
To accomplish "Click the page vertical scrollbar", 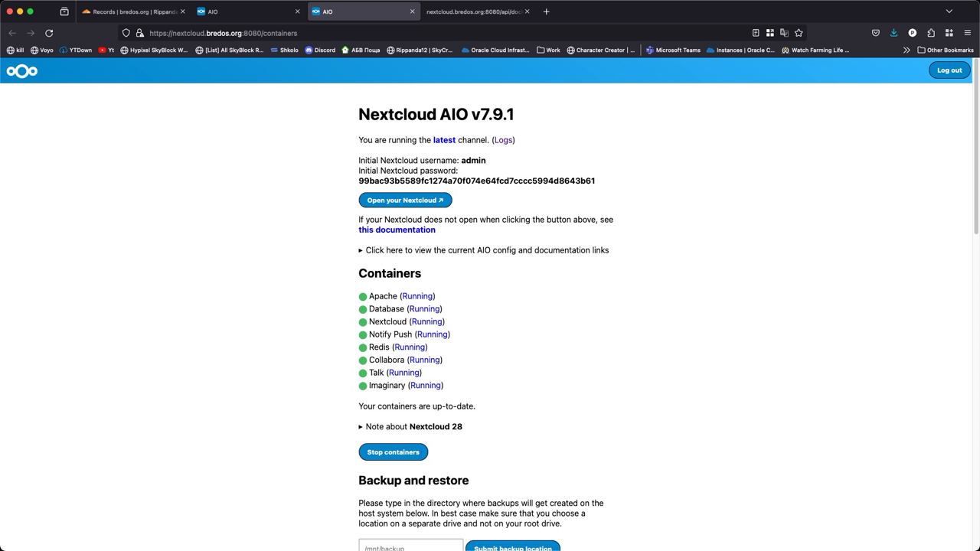I will pyautogui.click(x=976, y=147).
